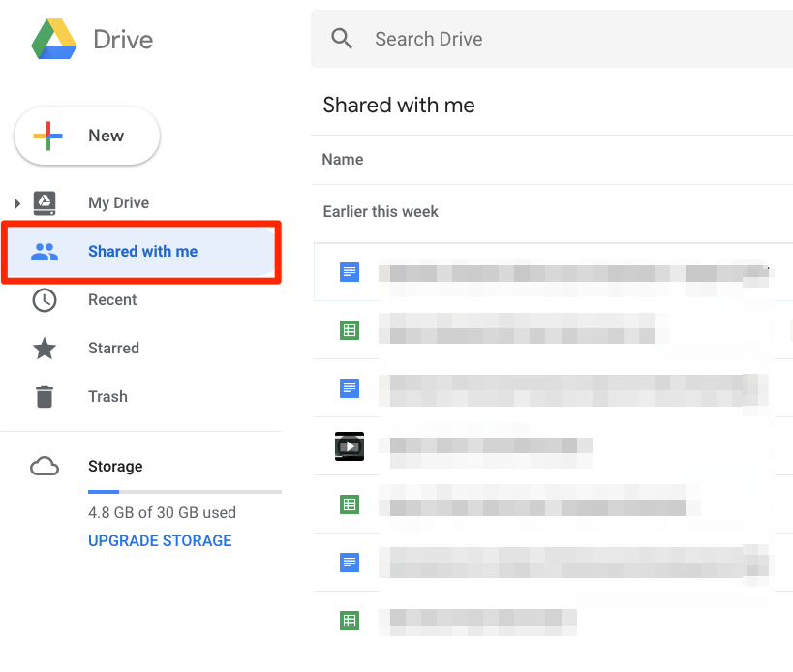Viewport: 793px width, 672px height.
Task: Click the Recent clock icon
Action: tap(45, 300)
